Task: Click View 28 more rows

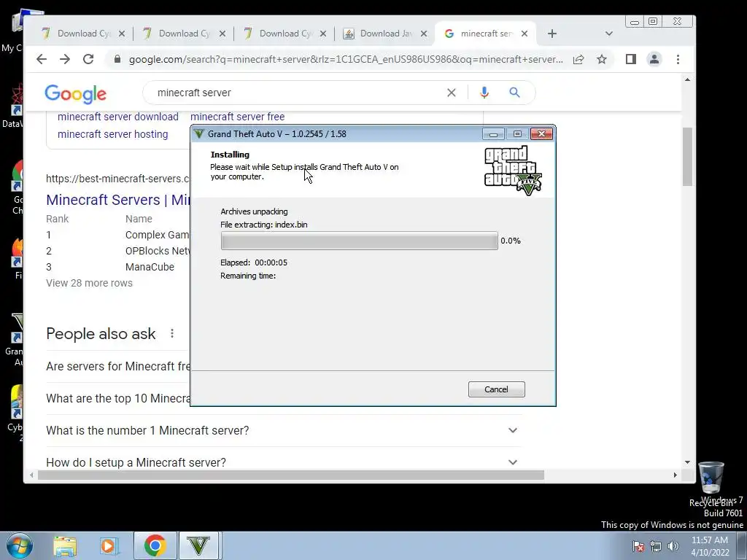Action: tap(89, 283)
